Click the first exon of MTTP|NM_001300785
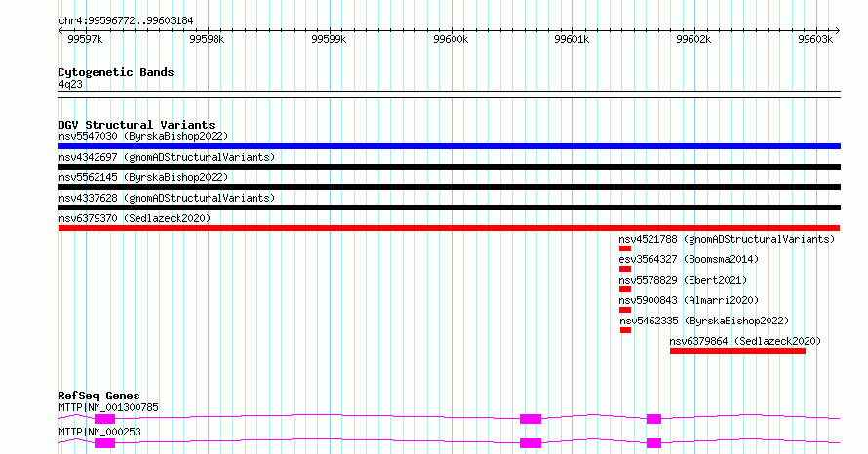This screenshot has height=454, width=868. tap(104, 419)
